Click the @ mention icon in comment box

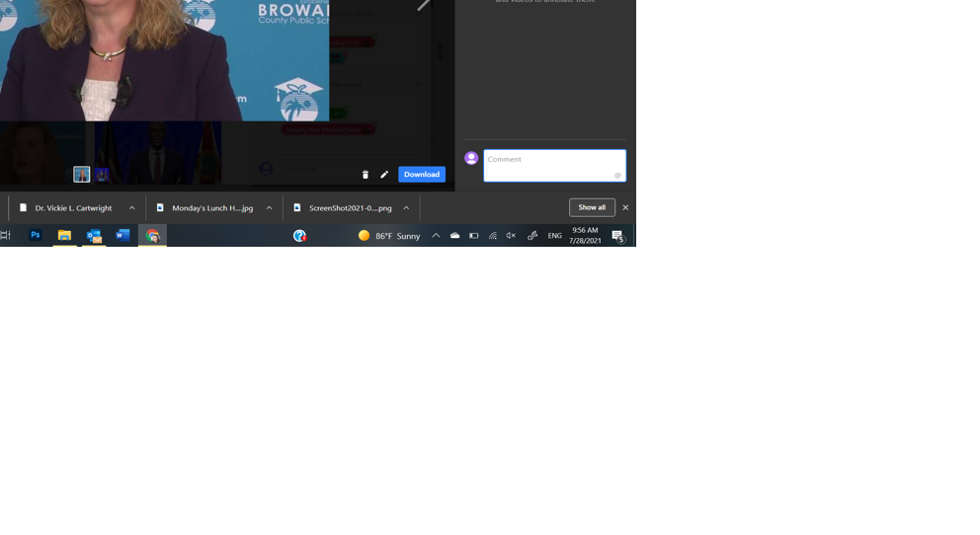pyautogui.click(x=617, y=176)
